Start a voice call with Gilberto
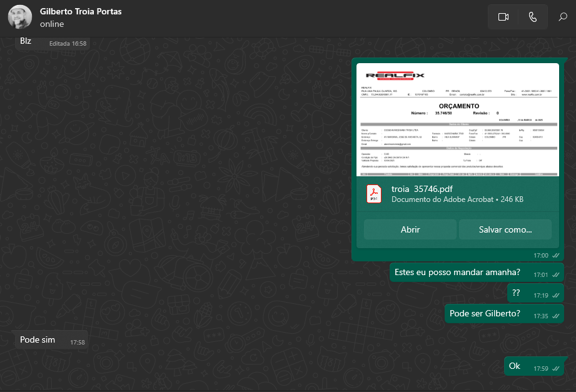 (x=532, y=18)
